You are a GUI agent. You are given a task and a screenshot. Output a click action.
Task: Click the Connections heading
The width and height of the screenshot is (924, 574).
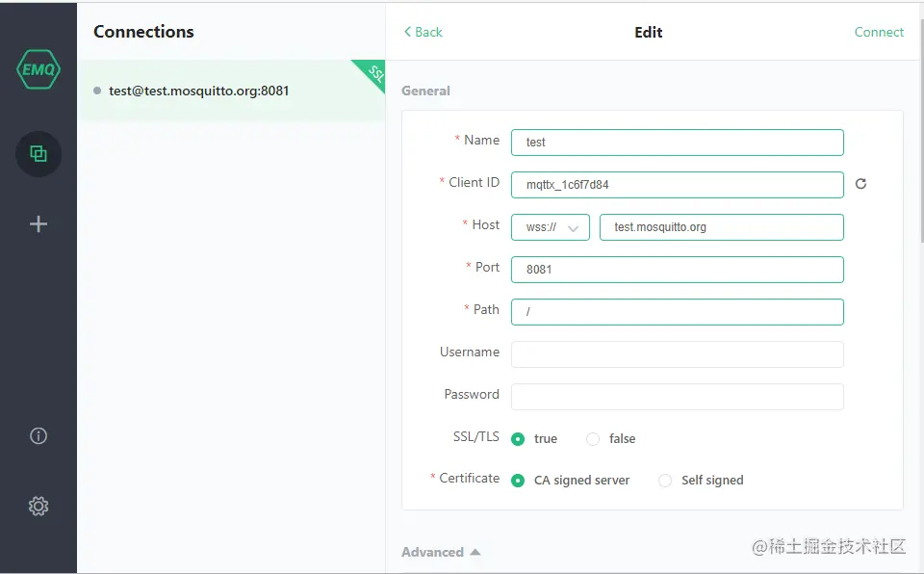point(143,32)
